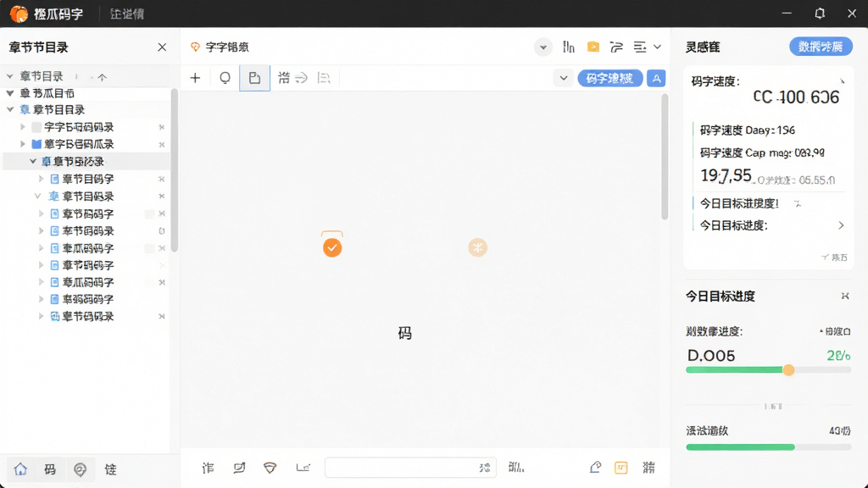Click the 链 icon in bottom-left bar
The width and height of the screenshot is (868, 488).
[111, 469]
